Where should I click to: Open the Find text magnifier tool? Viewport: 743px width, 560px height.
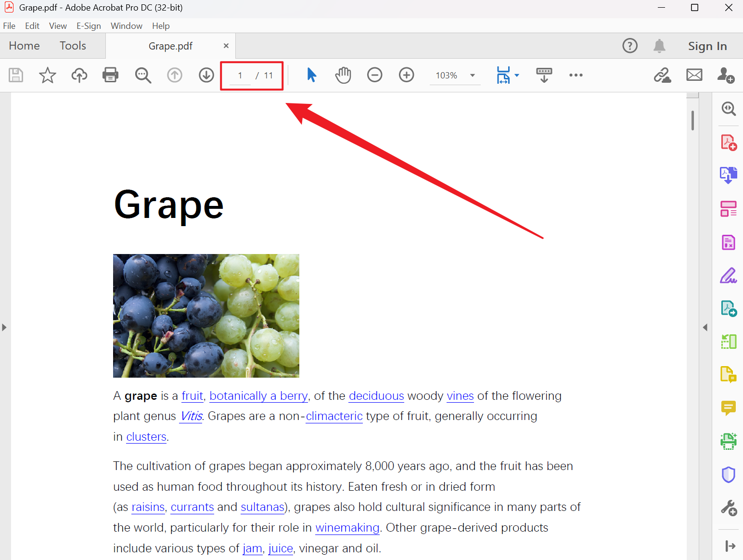coord(143,75)
